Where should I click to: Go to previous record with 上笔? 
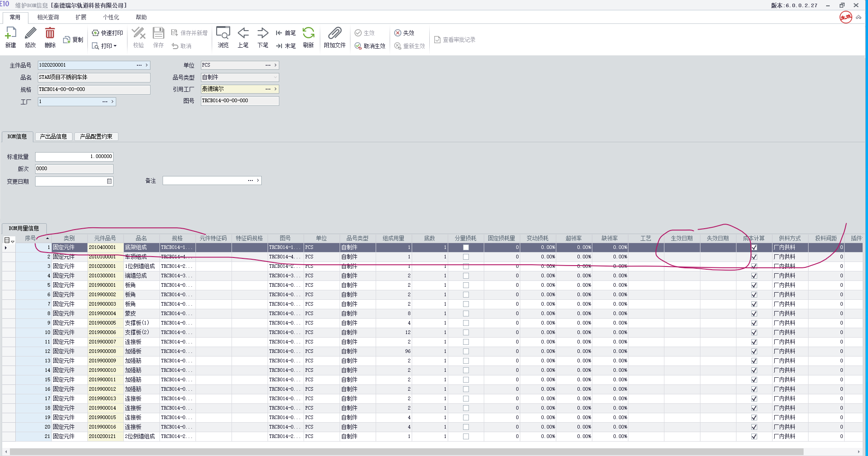pyautogui.click(x=243, y=33)
